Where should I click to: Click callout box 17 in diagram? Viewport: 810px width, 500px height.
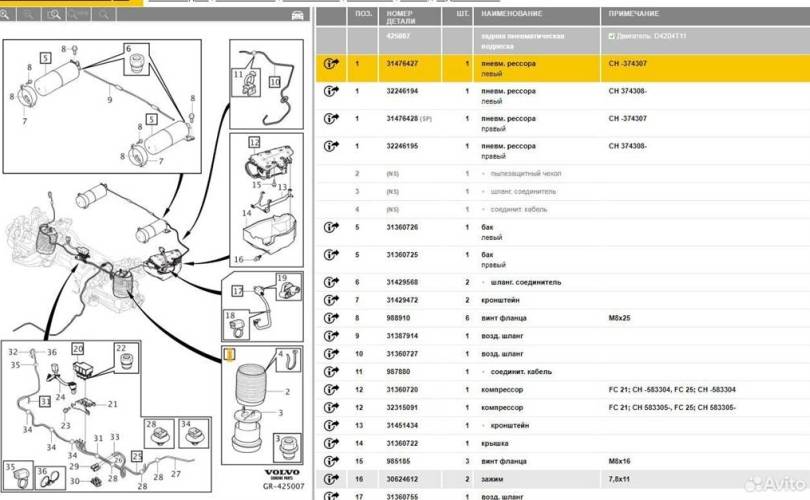(x=237, y=291)
